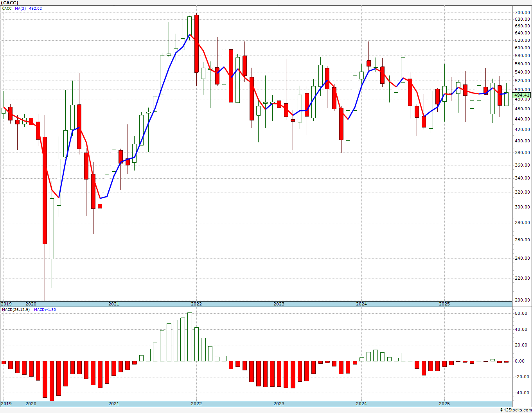Click 2019 on the MACD panel time axis
Image resolution: width=532 pixels, height=413 pixels.
(6, 404)
